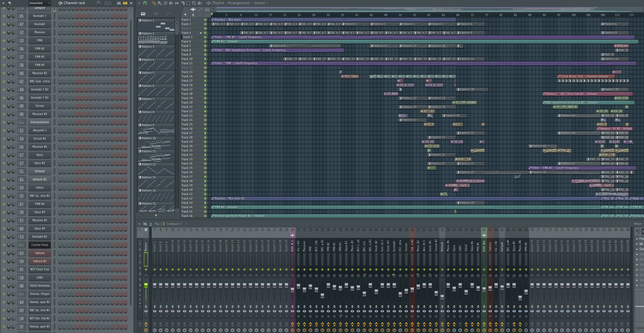The height and width of the screenshot is (333, 644).
Task: Click the Crystal Harp channel button
Action: (x=40, y=245)
